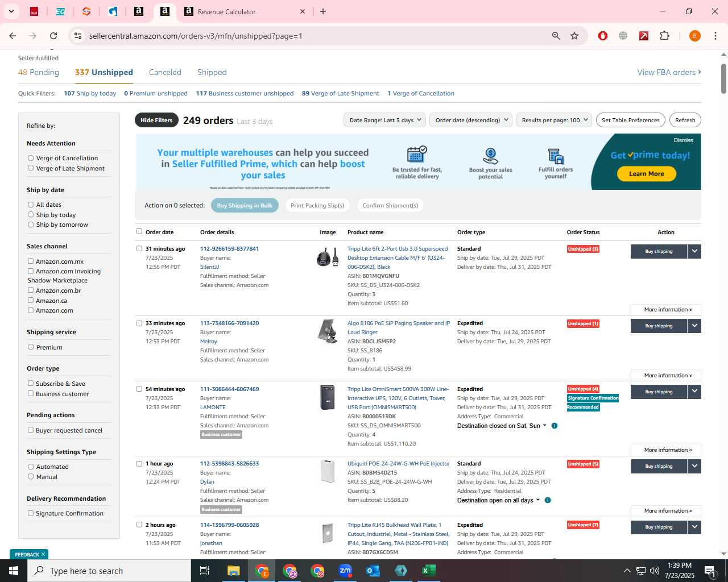This screenshot has height=582, width=728.
Task: Open Order date (descending) sort dropdown
Action: coord(471,120)
